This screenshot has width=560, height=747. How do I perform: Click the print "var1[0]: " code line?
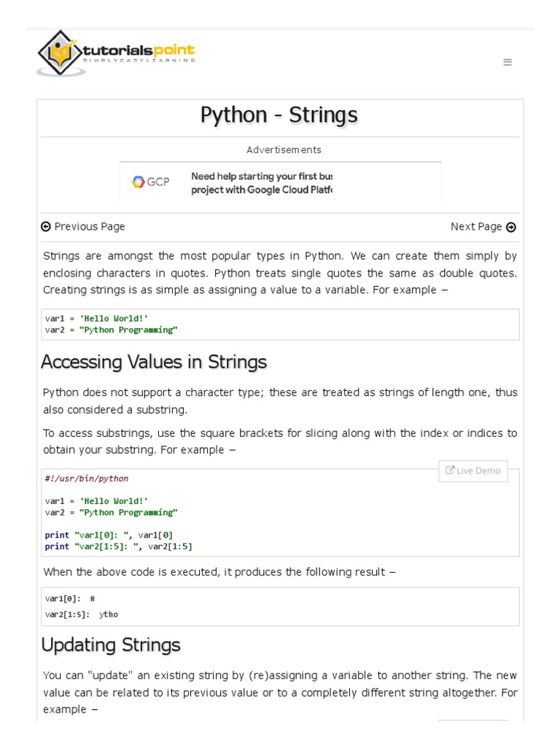109,535
